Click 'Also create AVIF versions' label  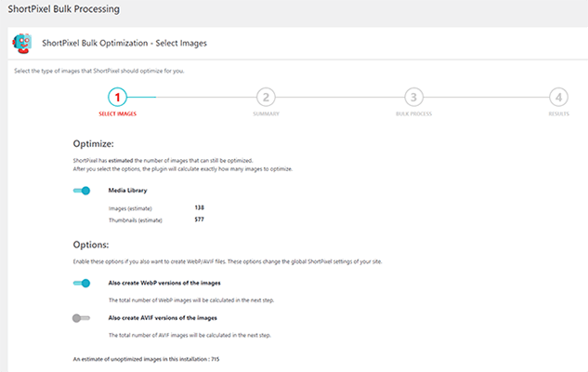click(x=164, y=317)
